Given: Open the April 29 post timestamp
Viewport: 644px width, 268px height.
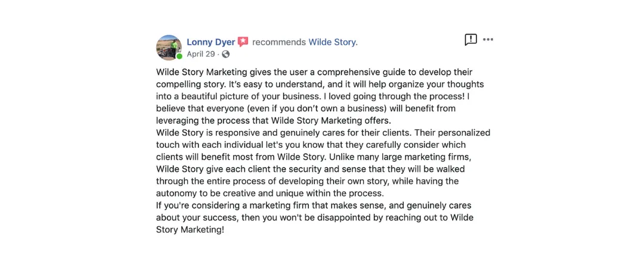Looking at the screenshot, I should pyautogui.click(x=201, y=54).
